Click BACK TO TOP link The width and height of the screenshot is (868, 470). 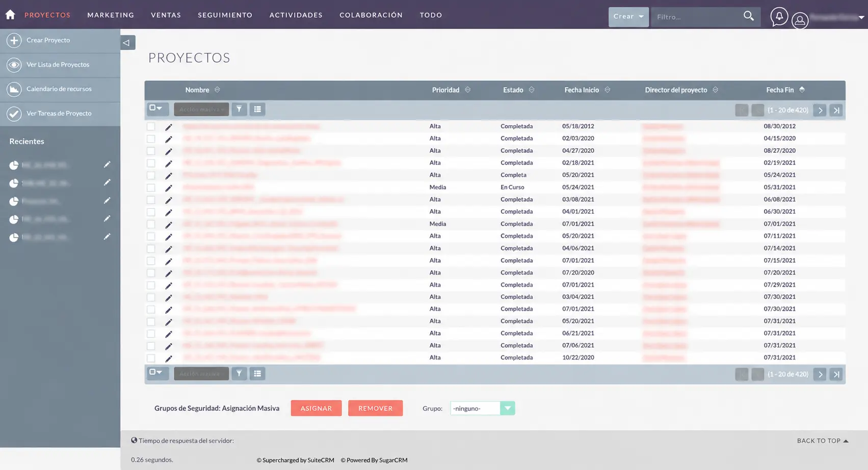coord(823,441)
